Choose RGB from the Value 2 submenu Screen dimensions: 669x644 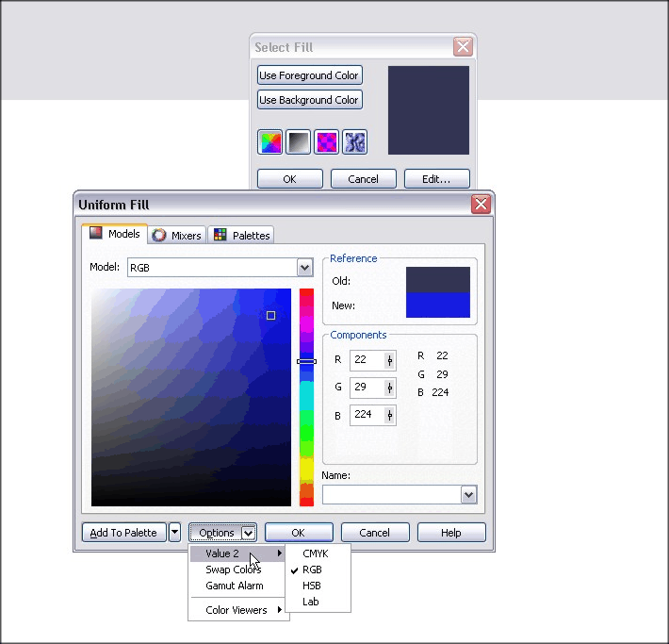pyautogui.click(x=312, y=570)
